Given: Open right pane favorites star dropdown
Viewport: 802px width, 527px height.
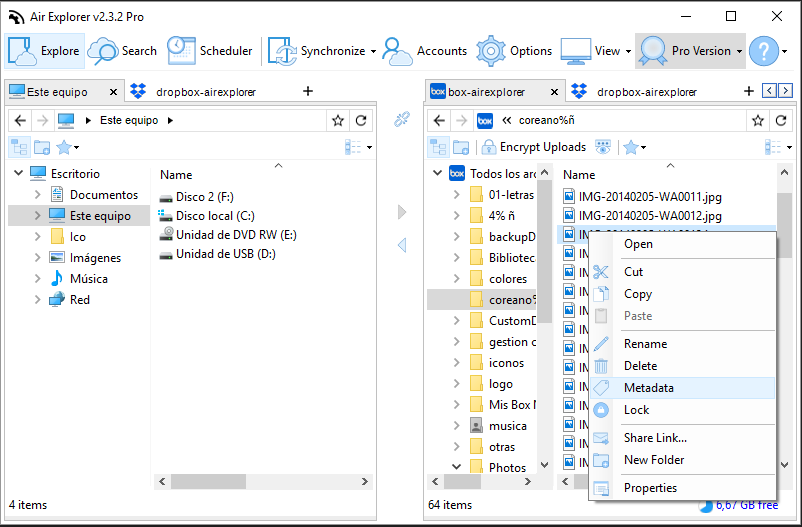Looking at the screenshot, I should [635, 147].
